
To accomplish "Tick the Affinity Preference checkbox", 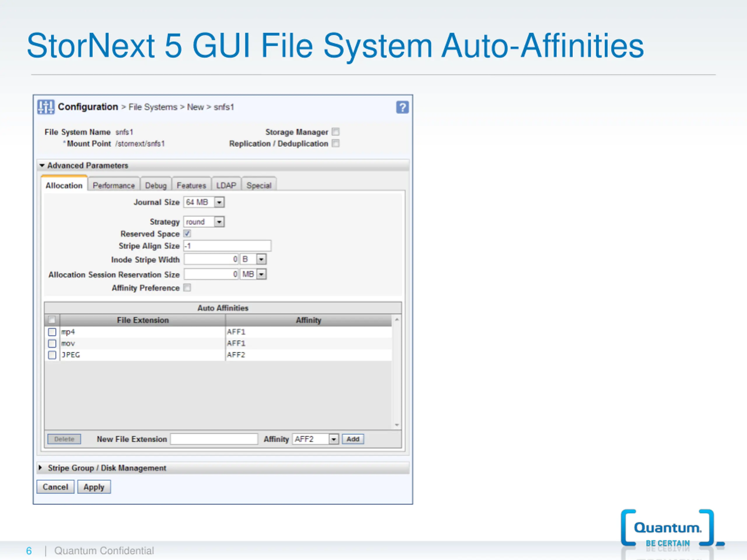I will pos(187,288).
